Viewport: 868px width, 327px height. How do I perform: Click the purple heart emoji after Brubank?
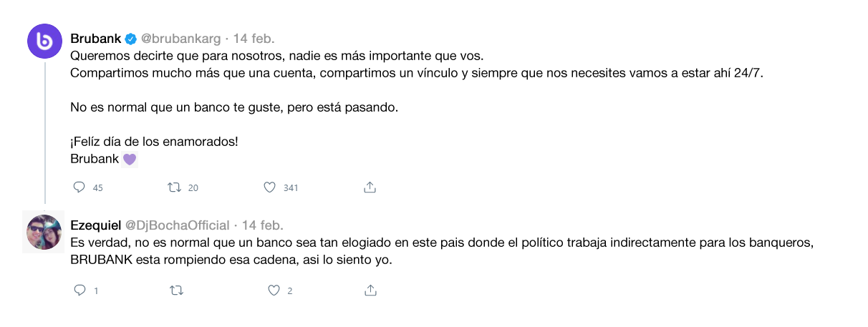pyautogui.click(x=130, y=160)
